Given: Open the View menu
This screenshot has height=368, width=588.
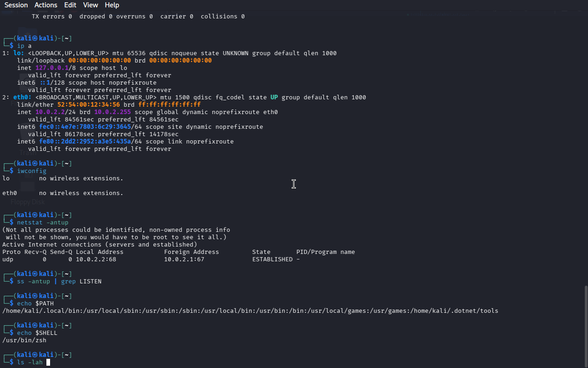Looking at the screenshot, I should click(90, 5).
